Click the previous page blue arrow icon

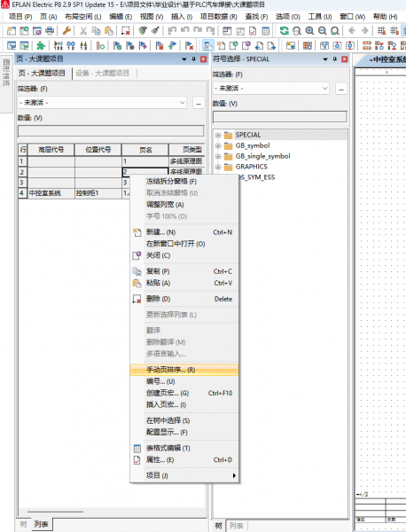pos(259,45)
